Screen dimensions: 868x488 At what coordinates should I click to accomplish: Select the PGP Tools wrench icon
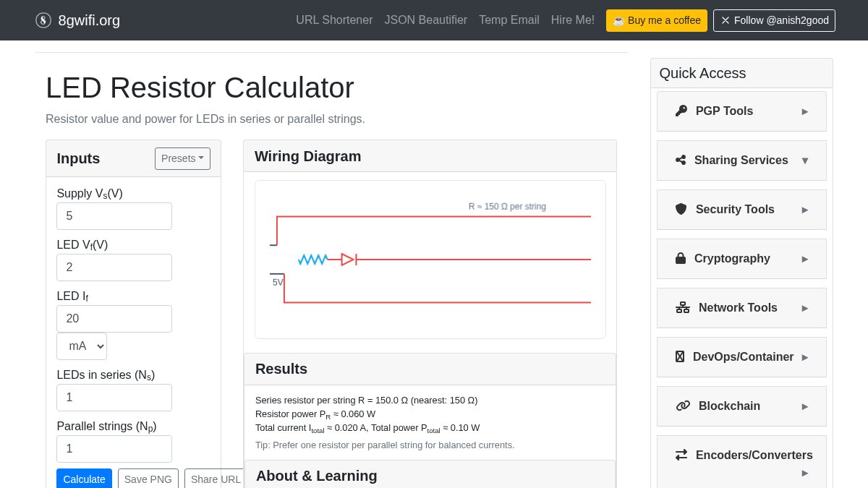point(681,111)
